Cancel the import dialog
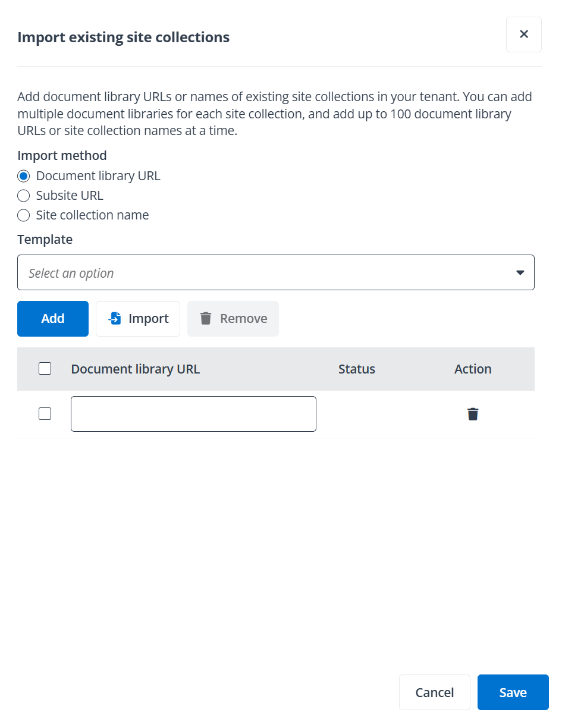The width and height of the screenshot is (562, 728). click(434, 692)
